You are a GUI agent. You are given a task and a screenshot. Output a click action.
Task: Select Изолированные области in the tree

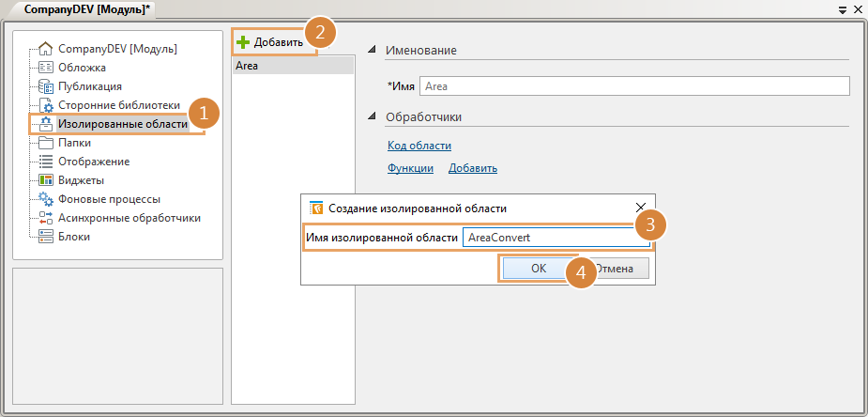click(x=116, y=124)
